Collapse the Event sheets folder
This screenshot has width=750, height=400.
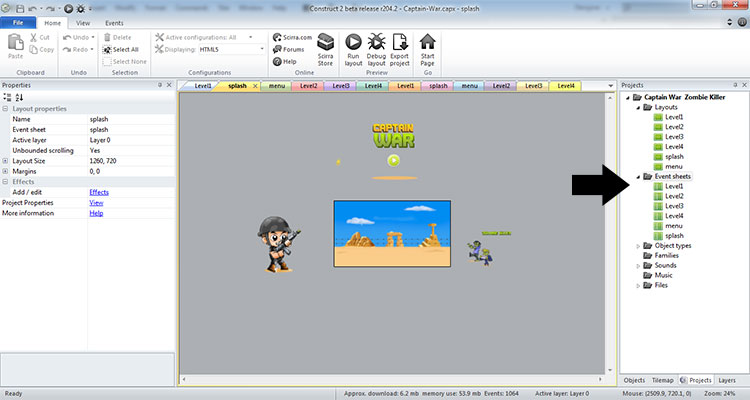(x=638, y=176)
